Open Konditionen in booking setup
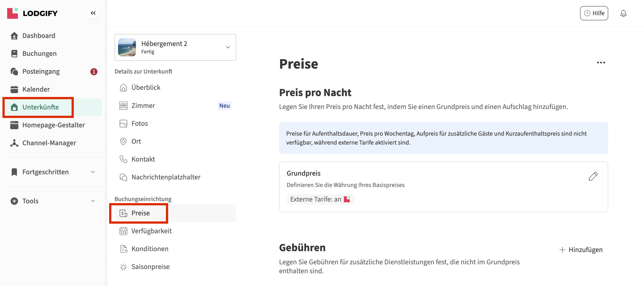The height and width of the screenshot is (286, 644). click(x=150, y=249)
